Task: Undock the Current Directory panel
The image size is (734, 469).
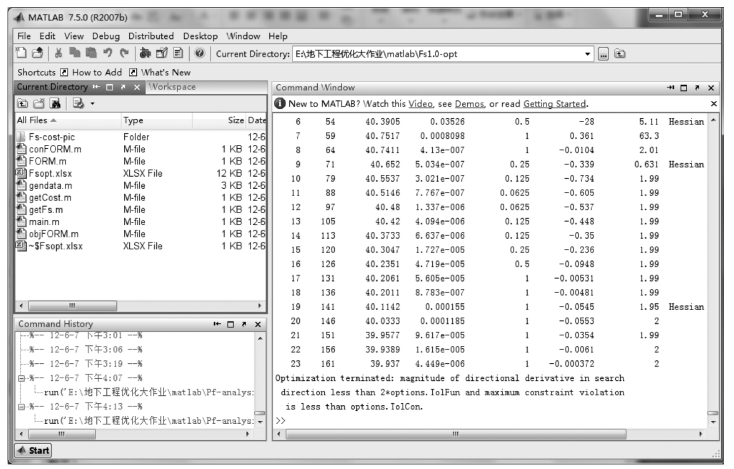Action: click(123, 87)
